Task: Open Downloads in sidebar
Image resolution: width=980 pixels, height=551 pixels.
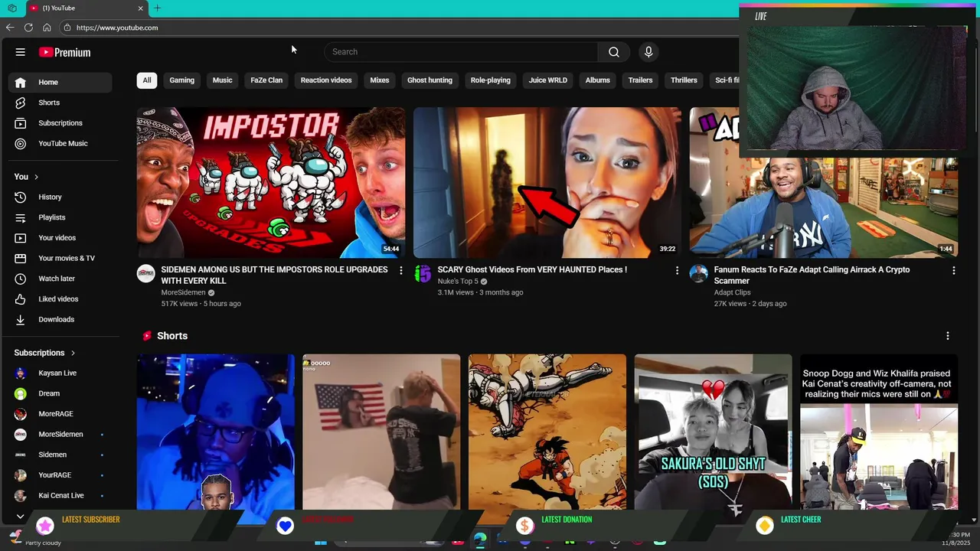Action: 60,319
